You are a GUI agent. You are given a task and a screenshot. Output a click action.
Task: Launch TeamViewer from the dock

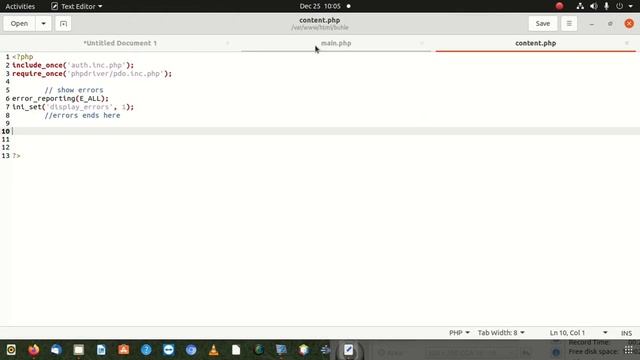[168, 350]
